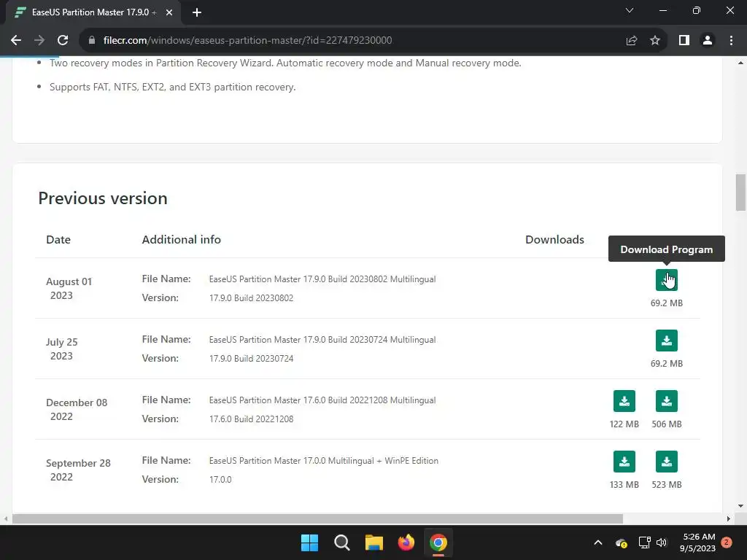Open the Windows Start menu
The width and height of the screenshot is (747, 560).
[309, 542]
